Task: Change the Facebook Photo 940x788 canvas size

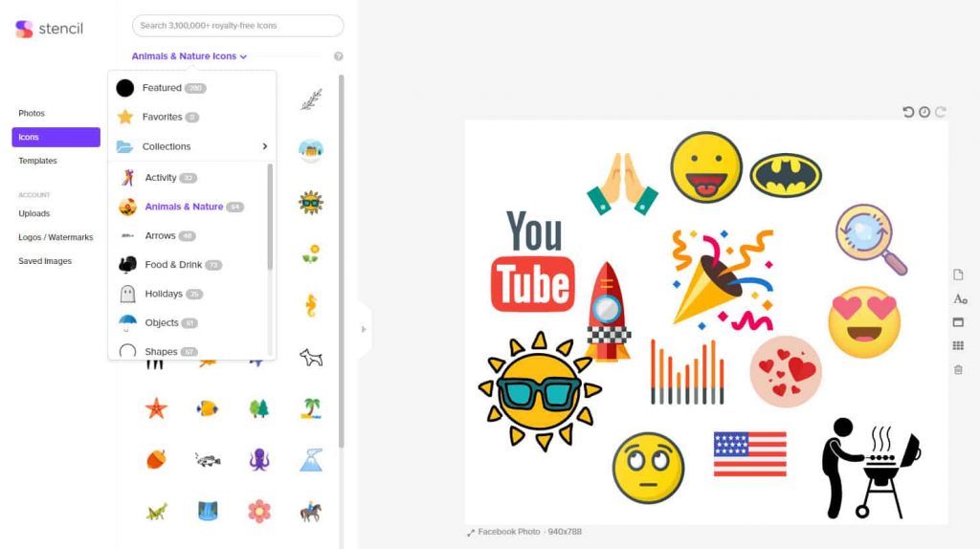Action: coord(524,532)
